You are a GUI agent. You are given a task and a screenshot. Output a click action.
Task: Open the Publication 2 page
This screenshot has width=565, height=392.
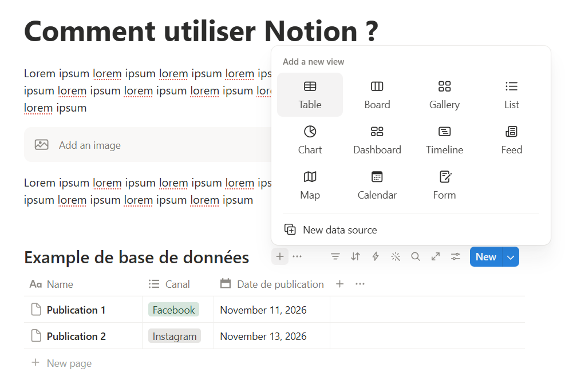pyautogui.click(x=76, y=336)
